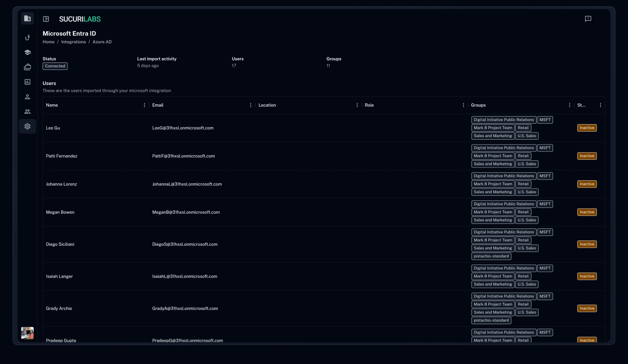
Task: Open the organization building icon
Action: (x=27, y=19)
